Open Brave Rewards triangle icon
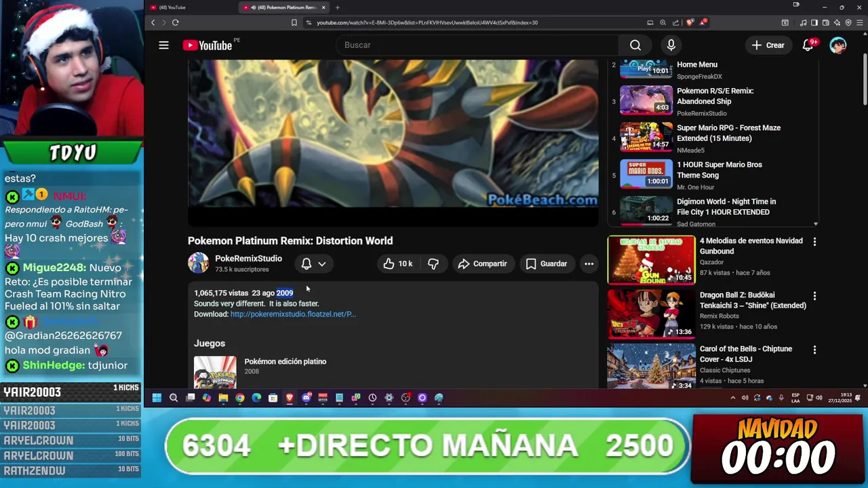The image size is (868, 488). click(x=704, y=22)
